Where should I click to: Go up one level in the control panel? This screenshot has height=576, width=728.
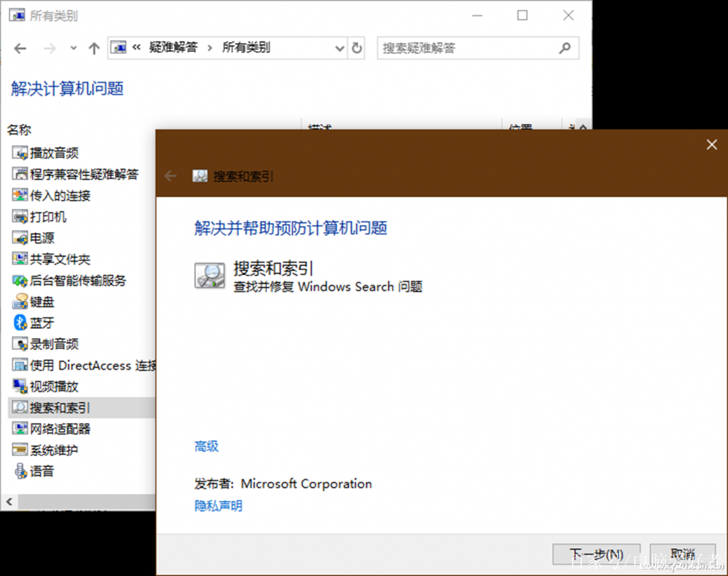pyautogui.click(x=93, y=49)
